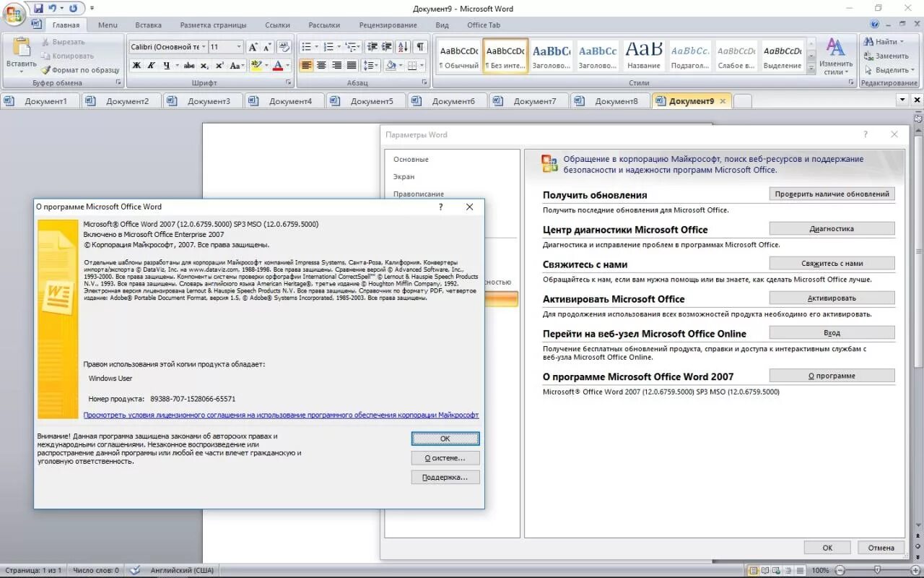
Task: Click the Clear Formatting icon
Action: pos(284,47)
